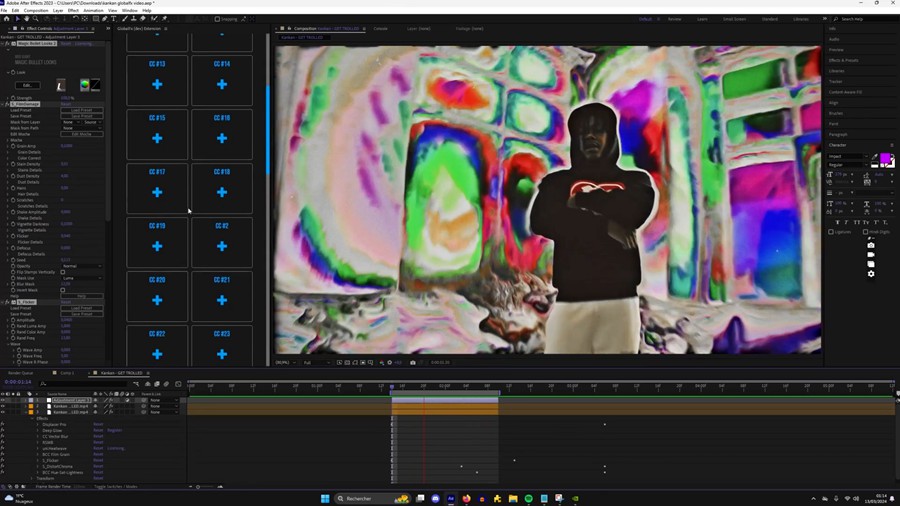Click the plus icon in CC #21
This screenshot has width=900, height=506.
222,300
